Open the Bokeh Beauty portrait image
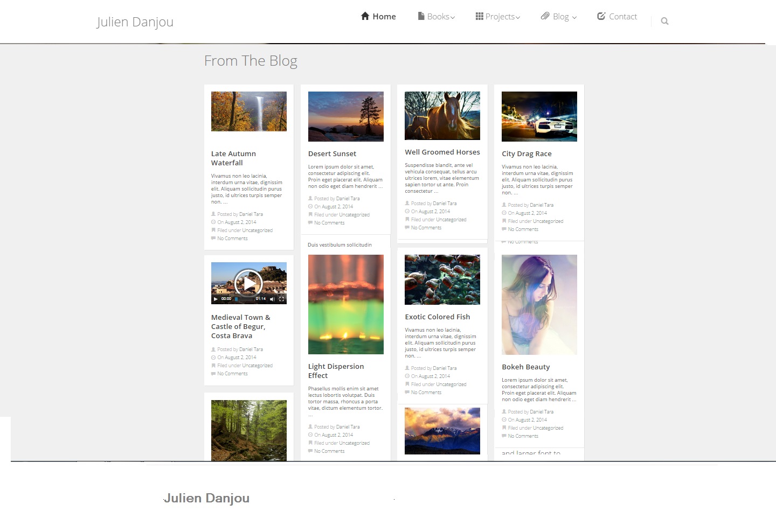Viewport: 776px width, 532px height. 539,305
